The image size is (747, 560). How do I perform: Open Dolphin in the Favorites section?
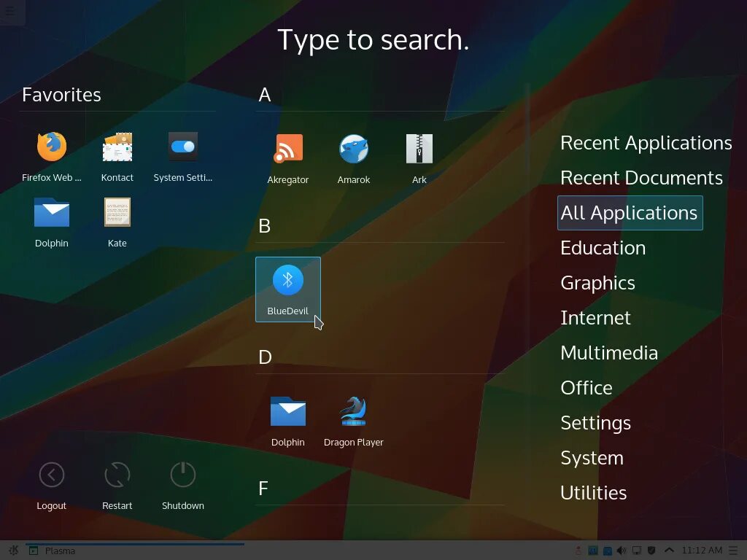coord(52,222)
